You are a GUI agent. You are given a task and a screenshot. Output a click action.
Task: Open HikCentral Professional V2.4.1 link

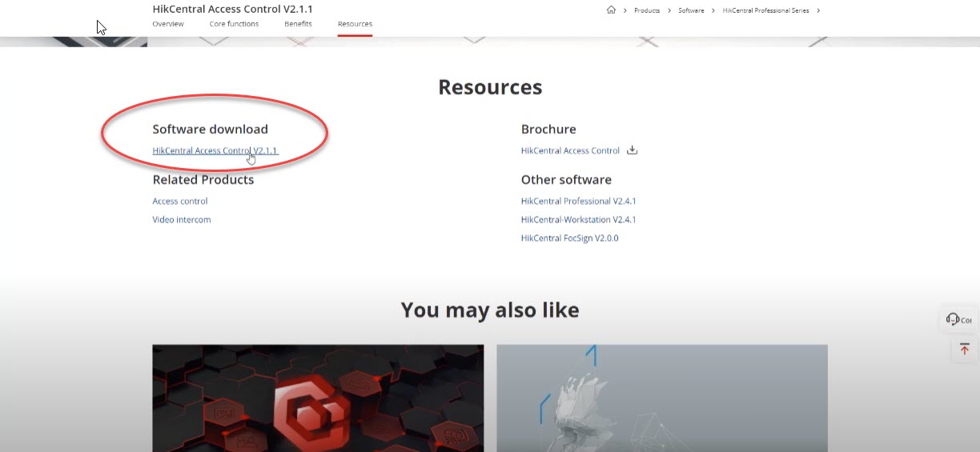click(578, 201)
